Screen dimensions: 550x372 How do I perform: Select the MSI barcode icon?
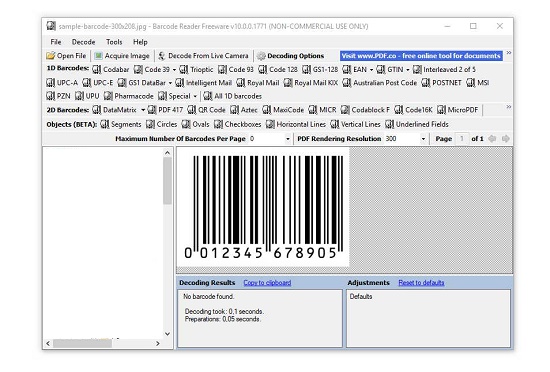pyautogui.click(x=470, y=83)
